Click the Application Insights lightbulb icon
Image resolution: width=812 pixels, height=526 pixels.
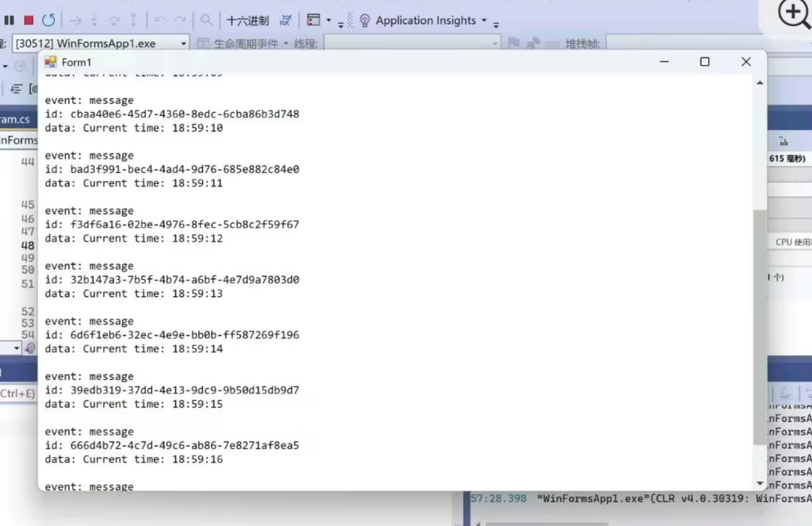pos(365,21)
